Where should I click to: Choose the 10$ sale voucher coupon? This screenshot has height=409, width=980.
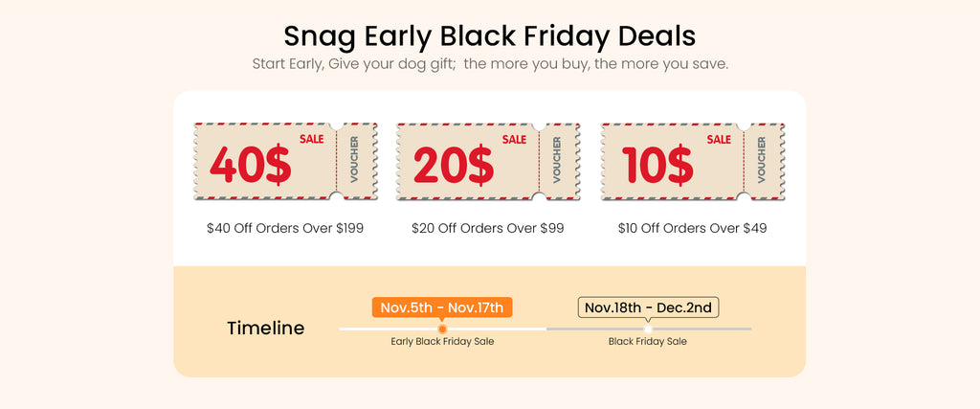pos(693,161)
